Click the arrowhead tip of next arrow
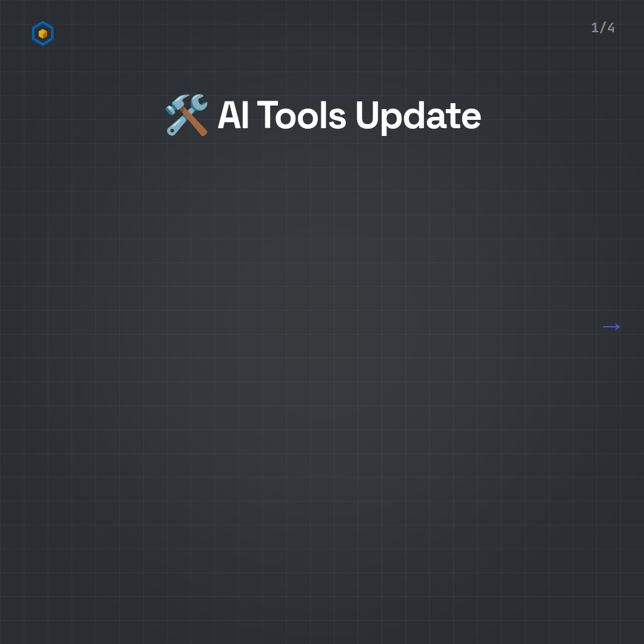 click(x=618, y=327)
